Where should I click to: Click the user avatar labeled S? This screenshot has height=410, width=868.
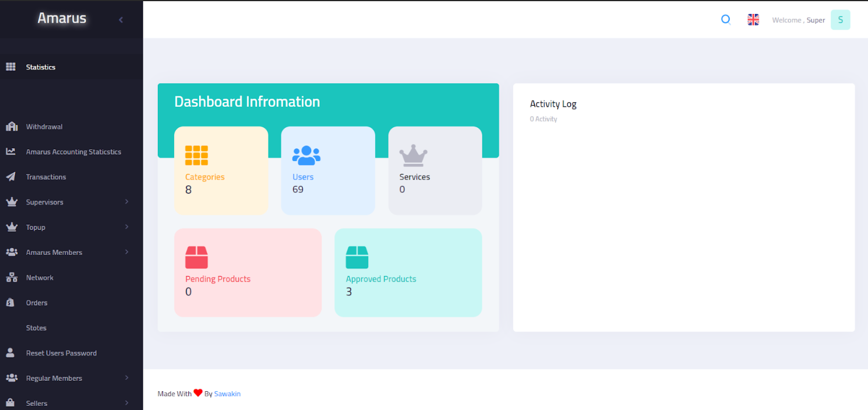(840, 20)
